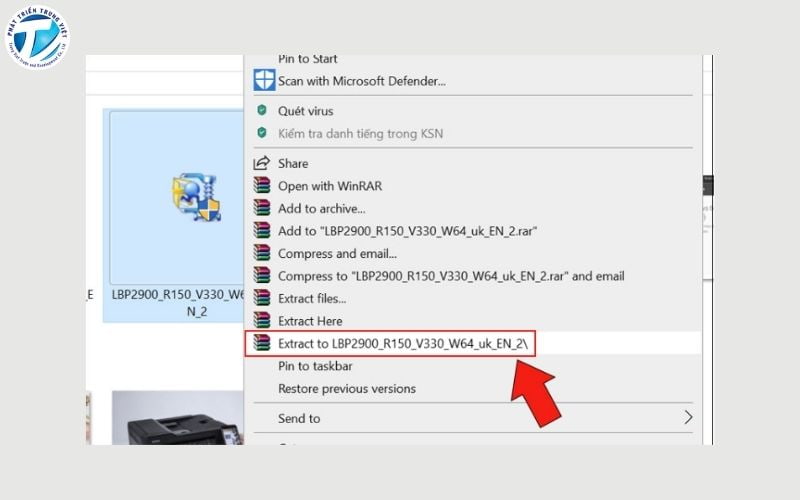Click WinRAR icon beside Extract Here
800x500 pixels.
point(262,321)
